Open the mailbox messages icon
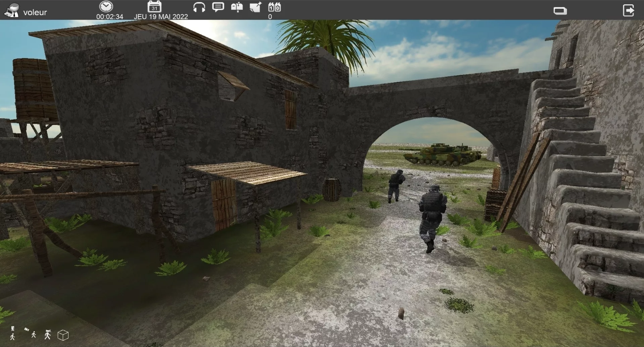Viewport: 644px width, 347px height. (x=237, y=7)
